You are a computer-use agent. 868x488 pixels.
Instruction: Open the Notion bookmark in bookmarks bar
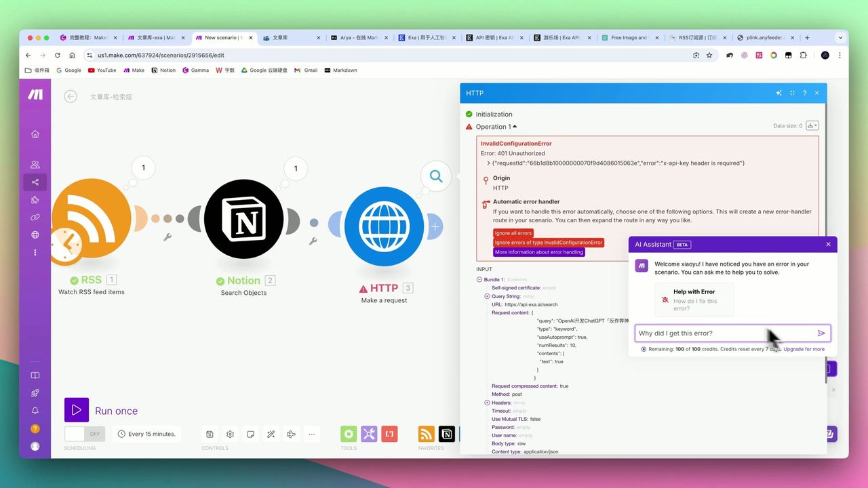coord(163,70)
